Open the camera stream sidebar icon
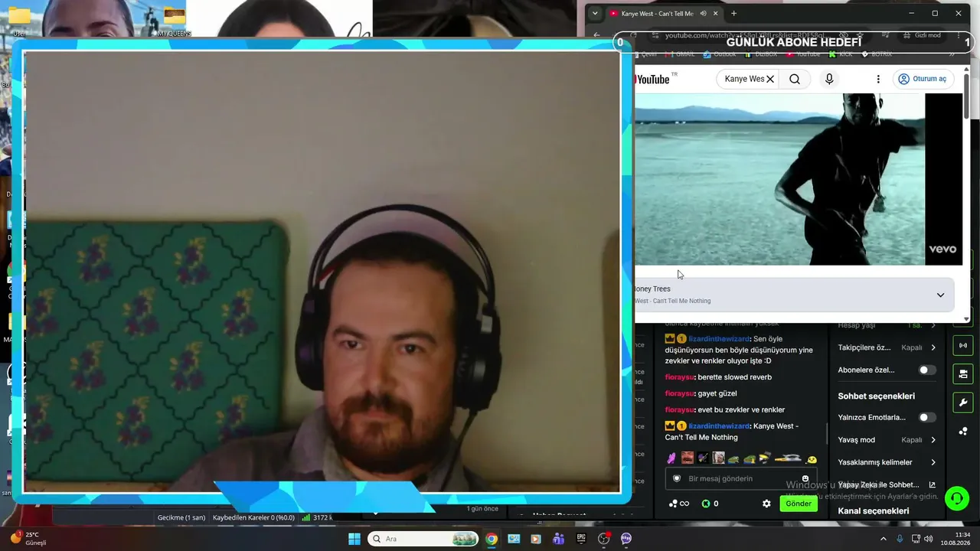The image size is (980, 551). pyautogui.click(x=962, y=373)
